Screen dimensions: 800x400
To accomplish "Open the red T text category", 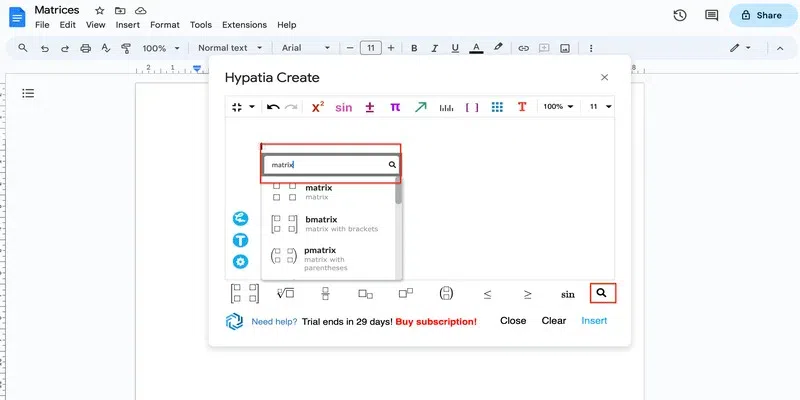I will 522,107.
